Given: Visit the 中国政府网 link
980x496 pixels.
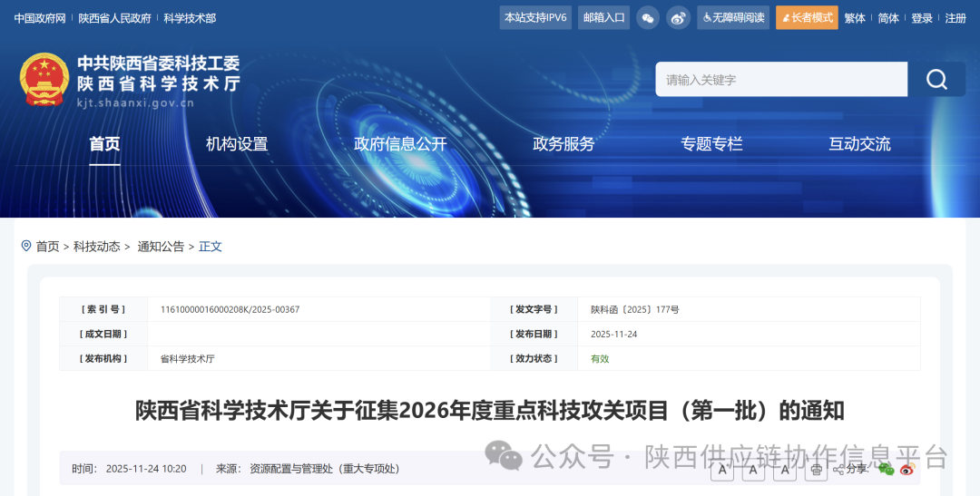Looking at the screenshot, I should pos(40,19).
